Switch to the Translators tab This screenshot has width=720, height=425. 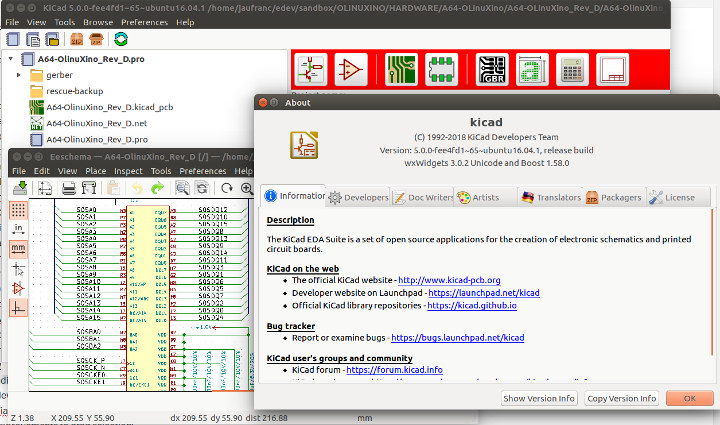[x=550, y=197]
